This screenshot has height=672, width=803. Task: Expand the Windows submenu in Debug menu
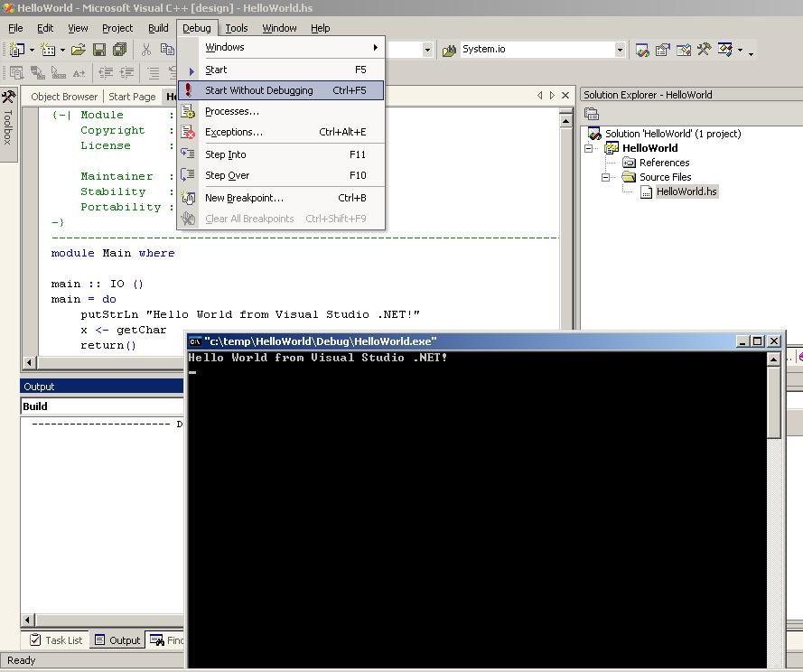[281, 47]
